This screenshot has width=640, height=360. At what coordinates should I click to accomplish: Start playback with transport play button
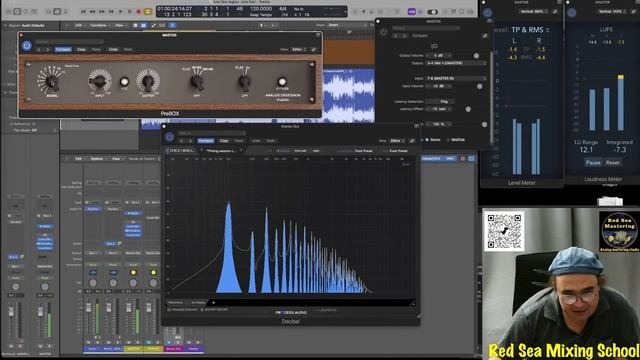point(120,12)
